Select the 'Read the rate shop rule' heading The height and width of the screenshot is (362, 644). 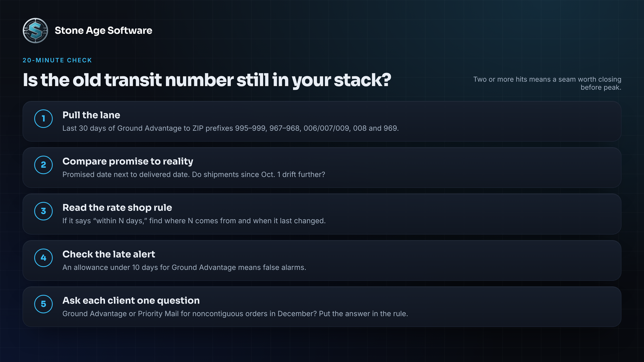(x=117, y=208)
